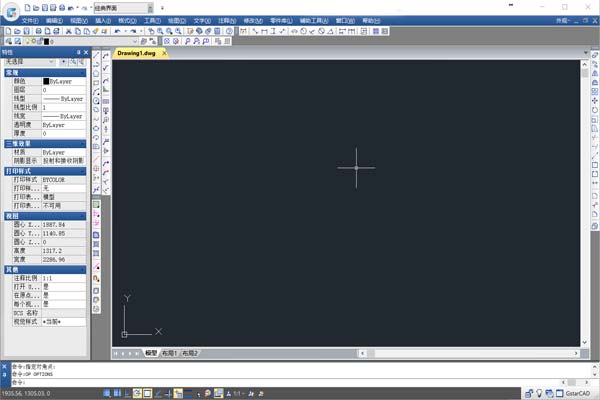This screenshot has width=600, height=400.
Task: Toggle the grid display button in status bar
Action: [117, 394]
